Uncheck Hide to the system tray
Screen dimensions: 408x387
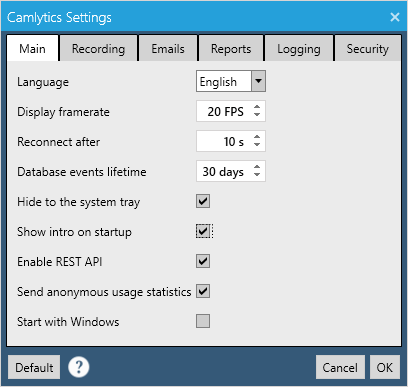pos(203,201)
